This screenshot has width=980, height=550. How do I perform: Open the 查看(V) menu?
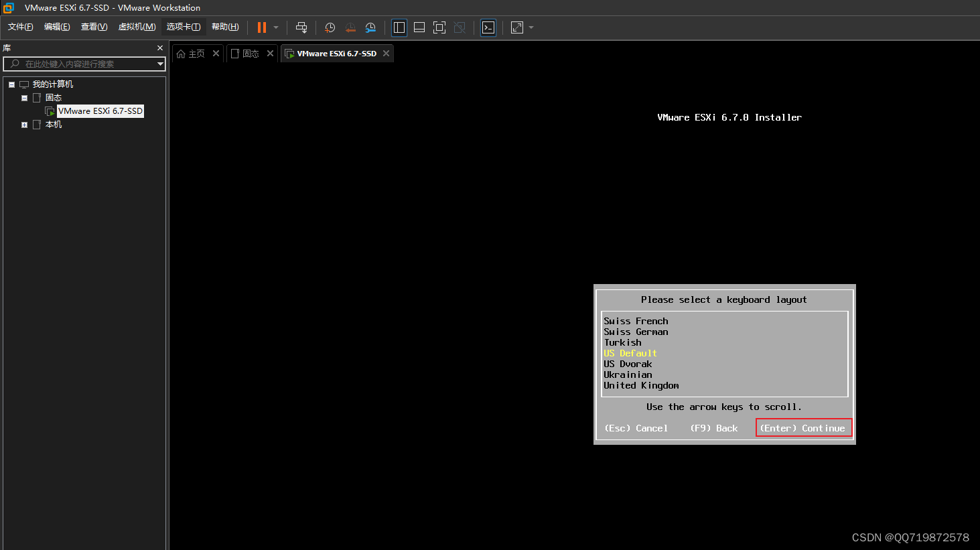point(94,27)
